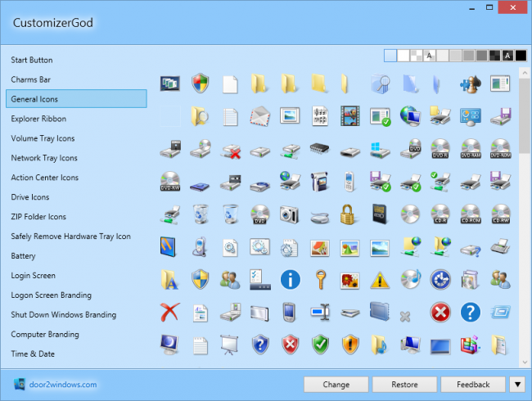Select the drive with red X icon
532x401 pixels.
230,151
